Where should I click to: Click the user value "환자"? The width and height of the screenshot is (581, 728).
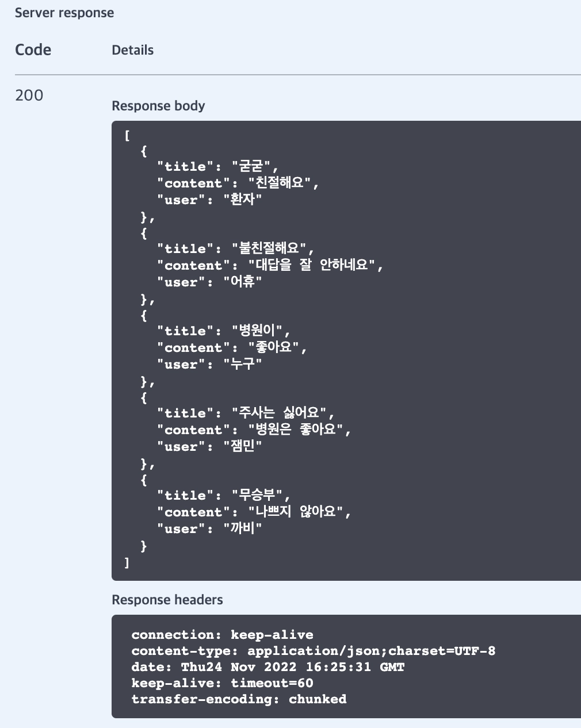(242, 200)
